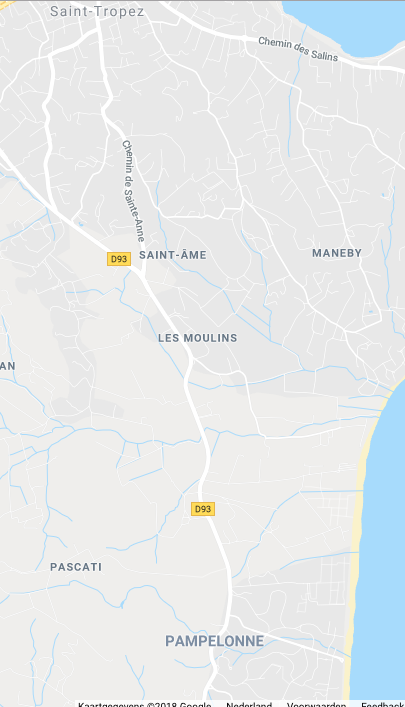Open the Voorwaarden terms link

point(316,704)
